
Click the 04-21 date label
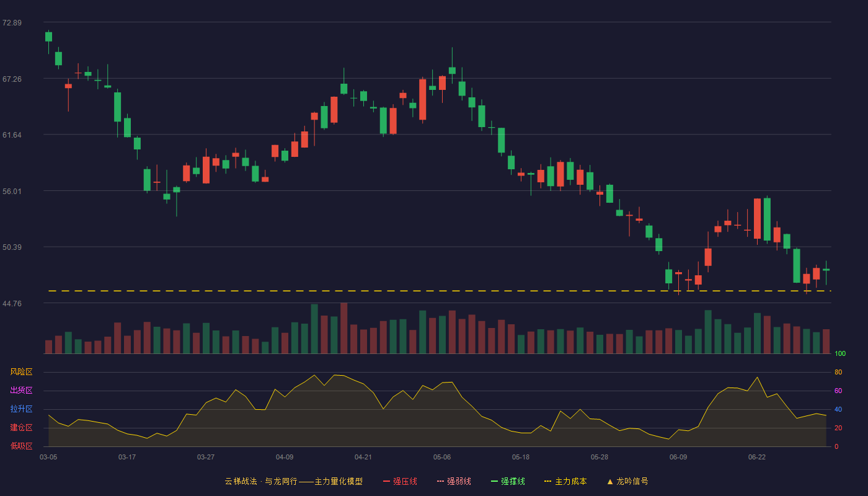point(363,457)
